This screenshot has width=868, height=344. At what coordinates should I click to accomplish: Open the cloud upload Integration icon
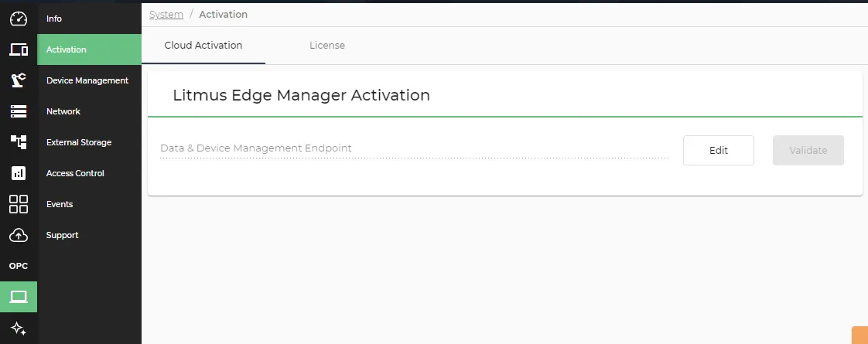click(x=19, y=235)
